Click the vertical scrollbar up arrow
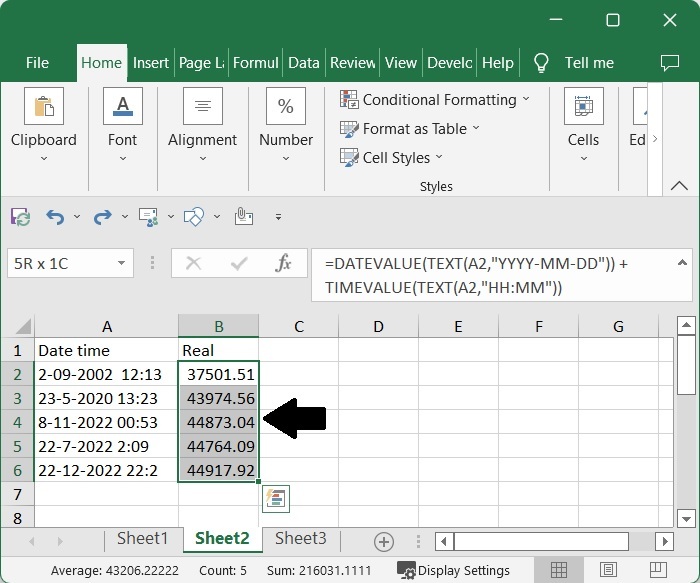Viewport: 700px width, 583px height. (x=686, y=325)
